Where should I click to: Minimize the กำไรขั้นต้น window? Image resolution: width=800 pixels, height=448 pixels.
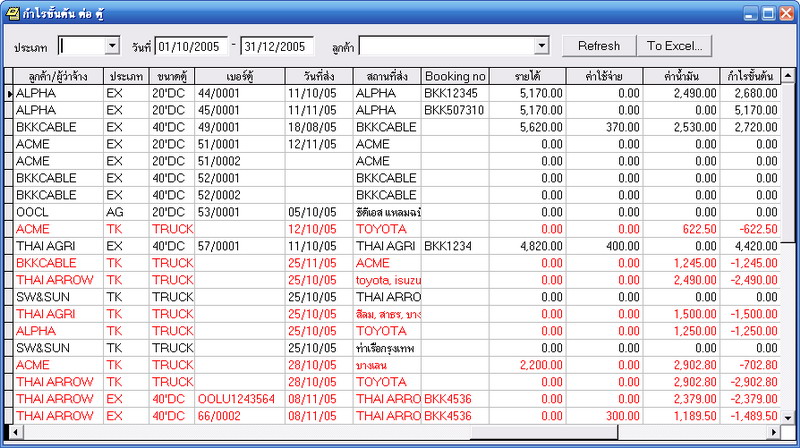750,14
